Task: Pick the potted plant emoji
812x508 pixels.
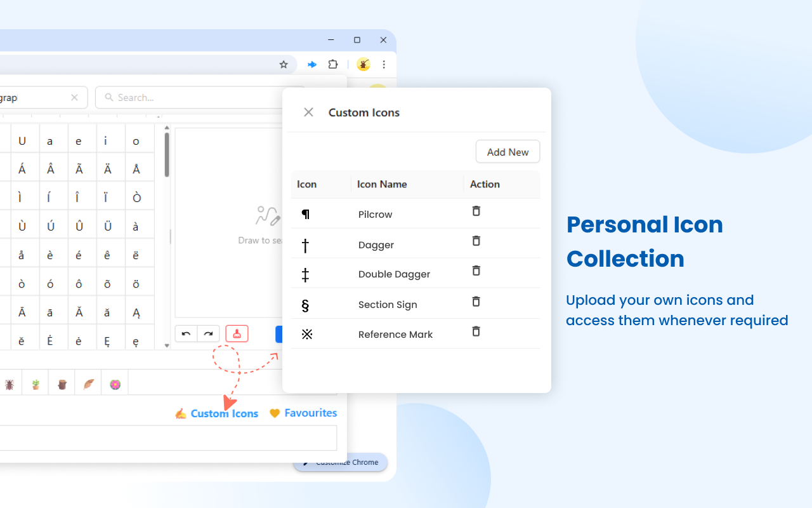Action: (x=36, y=384)
